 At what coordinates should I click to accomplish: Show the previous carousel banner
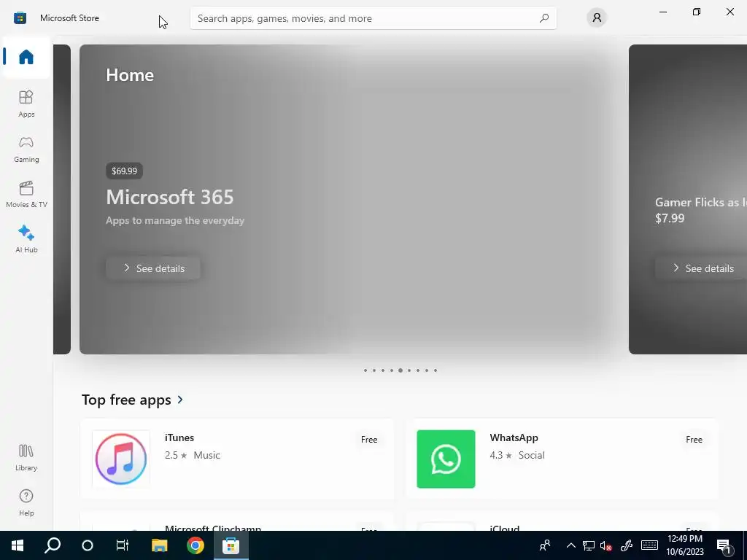(62, 200)
